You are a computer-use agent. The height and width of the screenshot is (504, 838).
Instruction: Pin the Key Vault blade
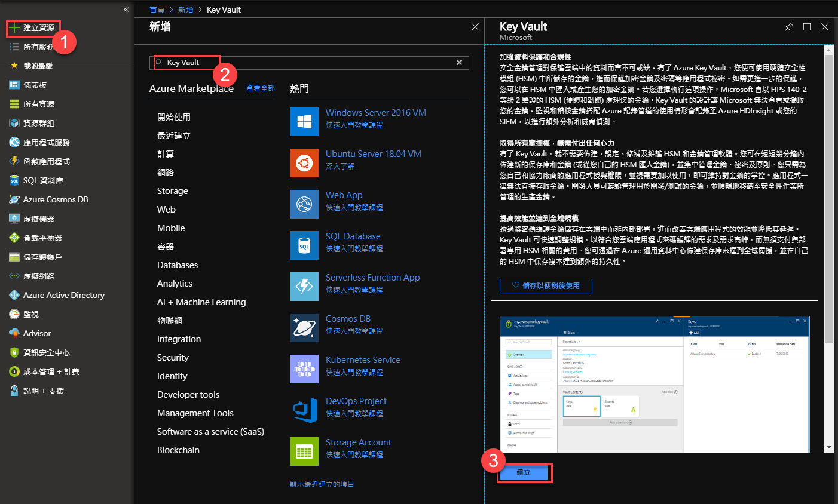pos(789,27)
